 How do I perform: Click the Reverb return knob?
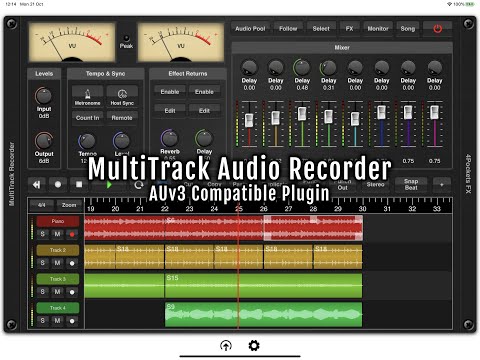pos(170,138)
